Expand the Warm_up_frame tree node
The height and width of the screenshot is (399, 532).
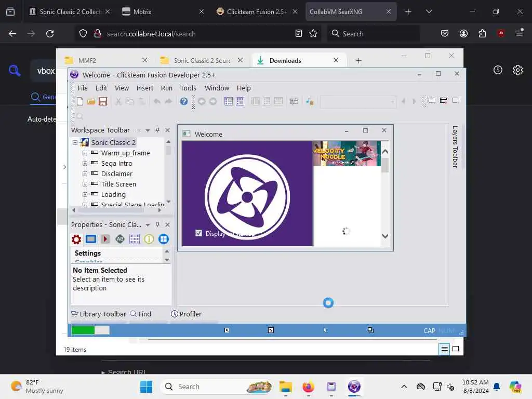[85, 153]
